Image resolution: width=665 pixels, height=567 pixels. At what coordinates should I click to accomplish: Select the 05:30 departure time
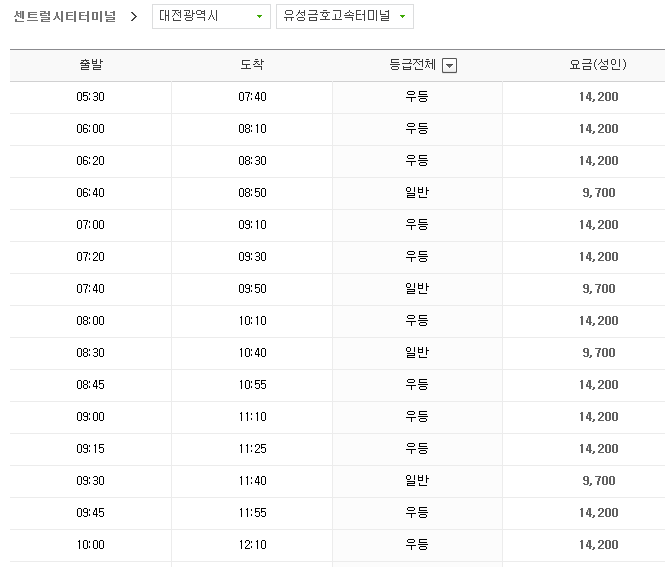tap(90, 97)
